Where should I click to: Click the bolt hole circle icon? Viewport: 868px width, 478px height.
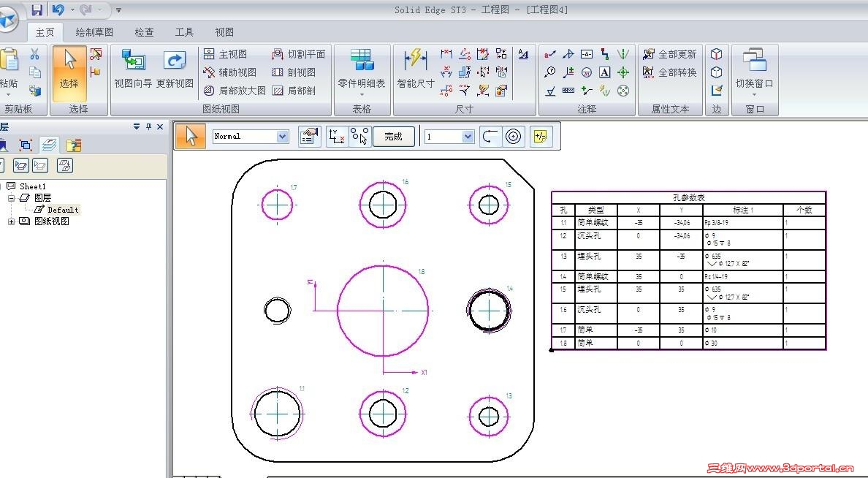623,91
